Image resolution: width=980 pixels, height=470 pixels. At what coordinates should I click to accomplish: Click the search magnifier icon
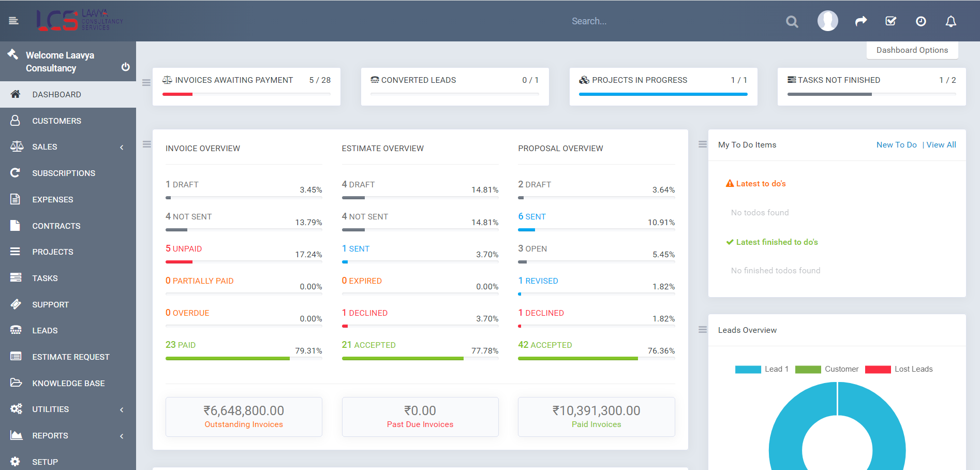[792, 22]
